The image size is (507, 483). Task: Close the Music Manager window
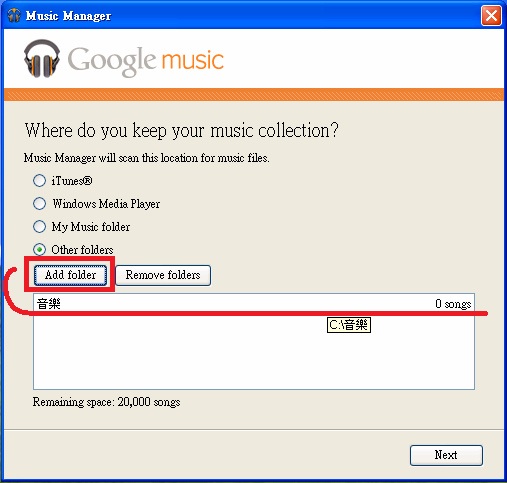pyautogui.click(x=491, y=15)
